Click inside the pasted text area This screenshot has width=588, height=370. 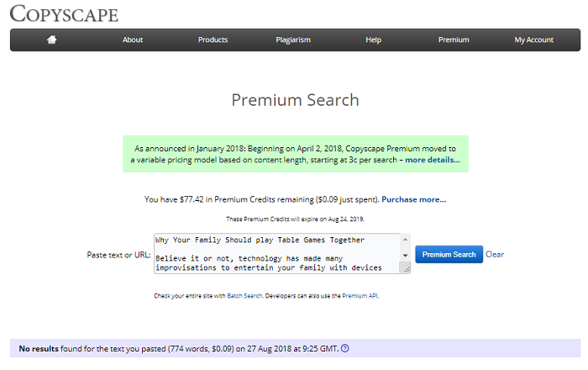click(276, 254)
